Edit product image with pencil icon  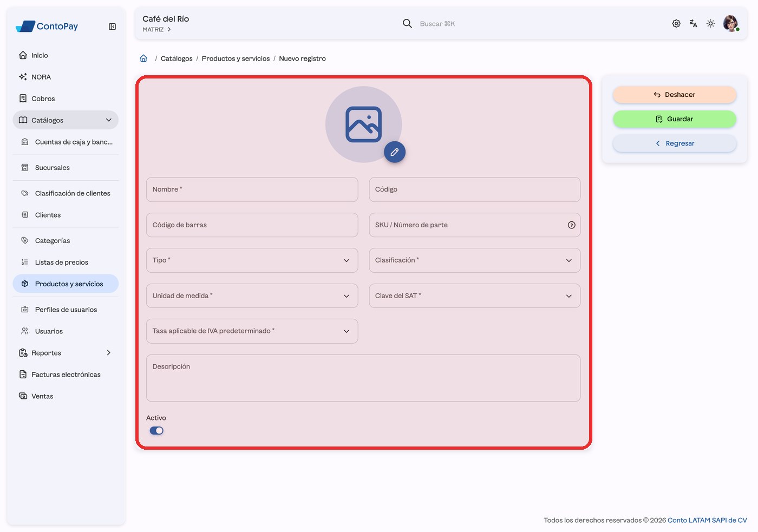pos(395,152)
